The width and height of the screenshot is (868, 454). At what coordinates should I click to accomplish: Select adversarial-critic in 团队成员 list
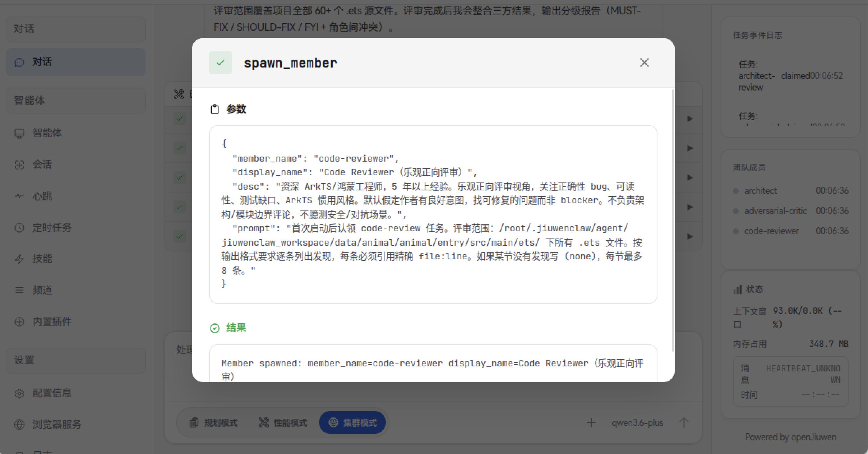coord(790,211)
